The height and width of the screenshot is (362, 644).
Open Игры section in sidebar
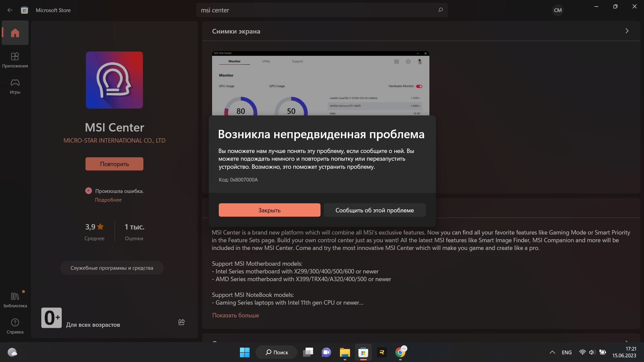pyautogui.click(x=15, y=87)
